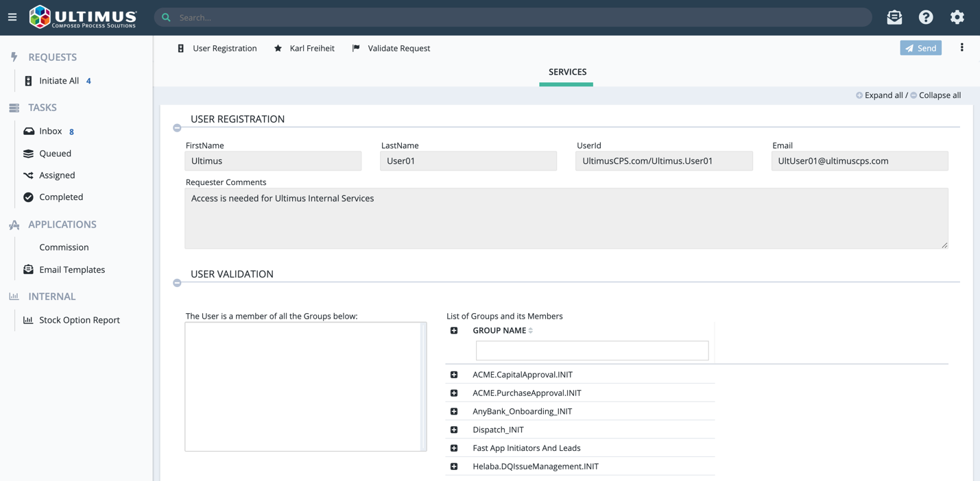Switch to the Services tab

click(567, 72)
